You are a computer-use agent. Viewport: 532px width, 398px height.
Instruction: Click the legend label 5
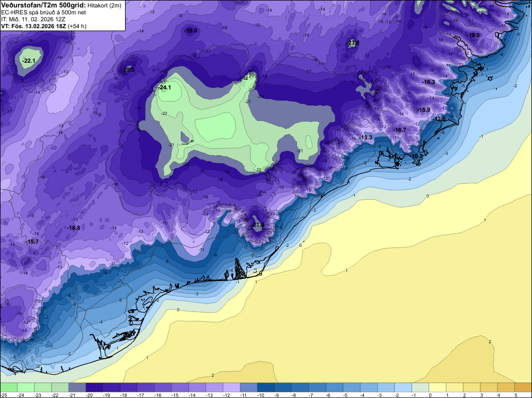click(x=514, y=395)
